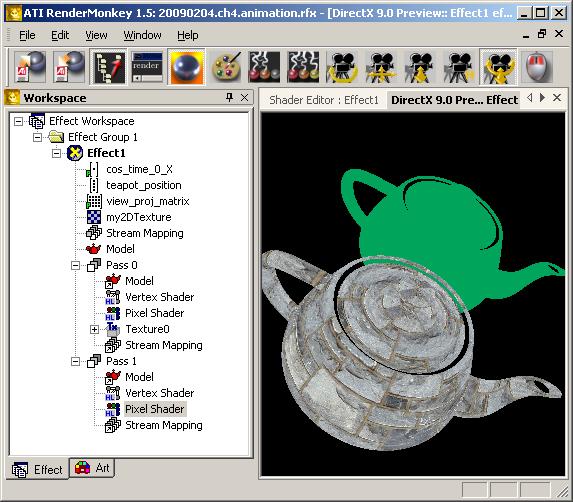Switch to the Art tab
This screenshot has width=573, height=502.
click(92, 468)
